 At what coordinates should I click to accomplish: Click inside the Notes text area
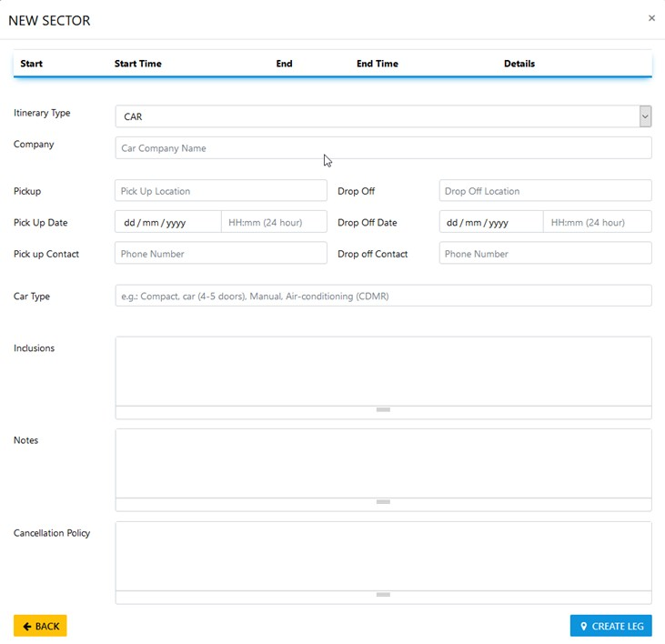382,463
